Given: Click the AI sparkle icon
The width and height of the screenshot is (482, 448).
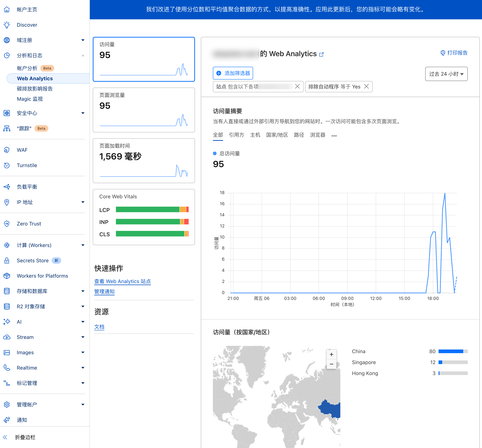Looking at the screenshot, I should [7, 322].
